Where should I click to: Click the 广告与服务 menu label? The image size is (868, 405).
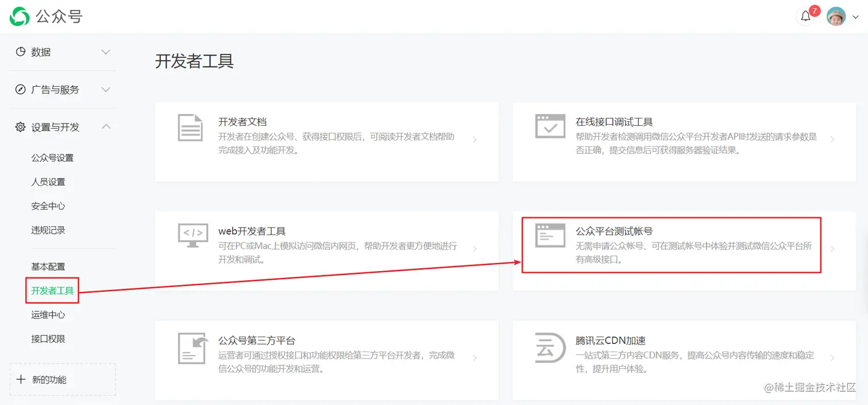pyautogui.click(x=55, y=90)
